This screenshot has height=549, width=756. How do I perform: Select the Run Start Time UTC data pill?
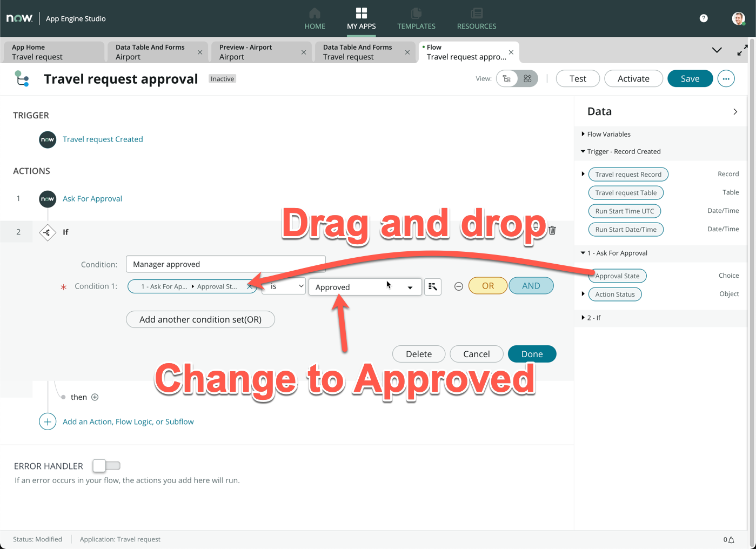pos(625,211)
